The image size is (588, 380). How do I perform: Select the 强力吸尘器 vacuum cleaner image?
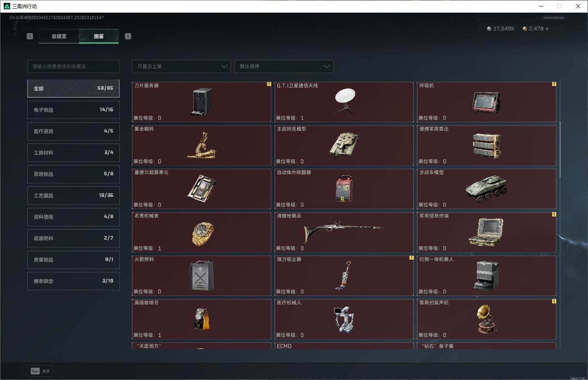point(344,276)
